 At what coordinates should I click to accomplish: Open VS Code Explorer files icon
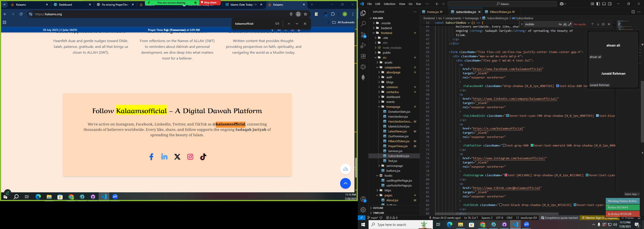click(x=363, y=13)
